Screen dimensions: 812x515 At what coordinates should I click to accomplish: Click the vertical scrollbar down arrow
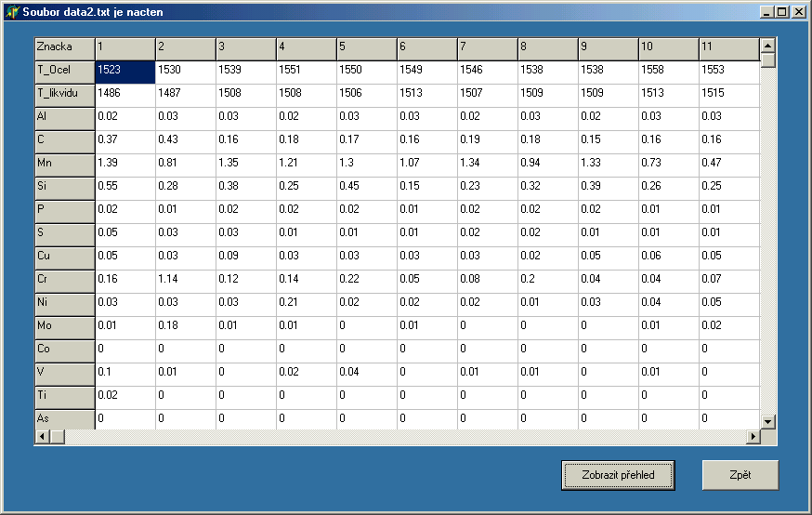coord(768,422)
